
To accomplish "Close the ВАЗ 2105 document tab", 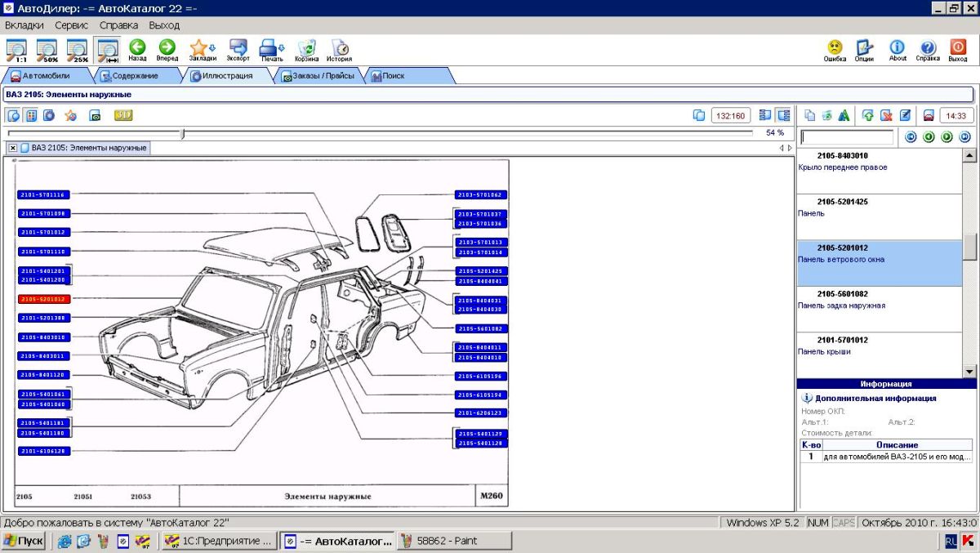I will click(x=13, y=148).
